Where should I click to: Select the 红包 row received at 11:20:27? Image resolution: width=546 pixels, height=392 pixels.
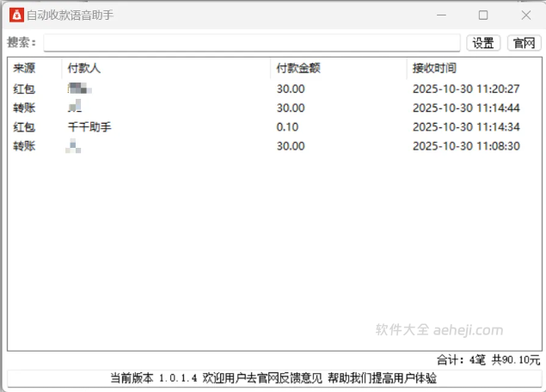pos(24,89)
